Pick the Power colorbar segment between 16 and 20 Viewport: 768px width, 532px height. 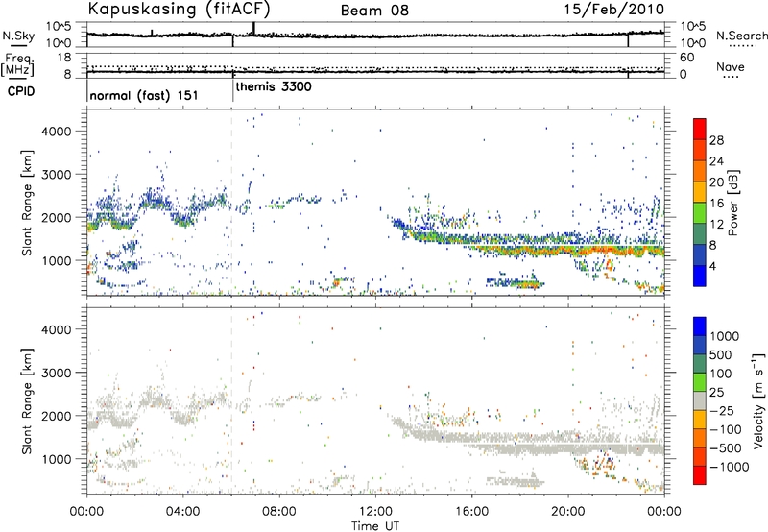[x=700, y=192]
